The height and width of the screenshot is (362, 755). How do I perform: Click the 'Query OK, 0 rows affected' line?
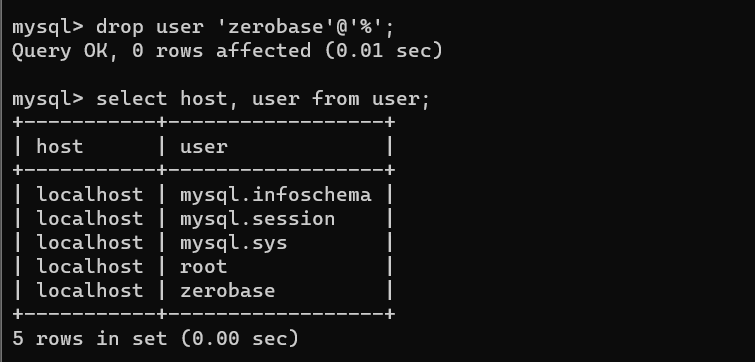point(161,51)
